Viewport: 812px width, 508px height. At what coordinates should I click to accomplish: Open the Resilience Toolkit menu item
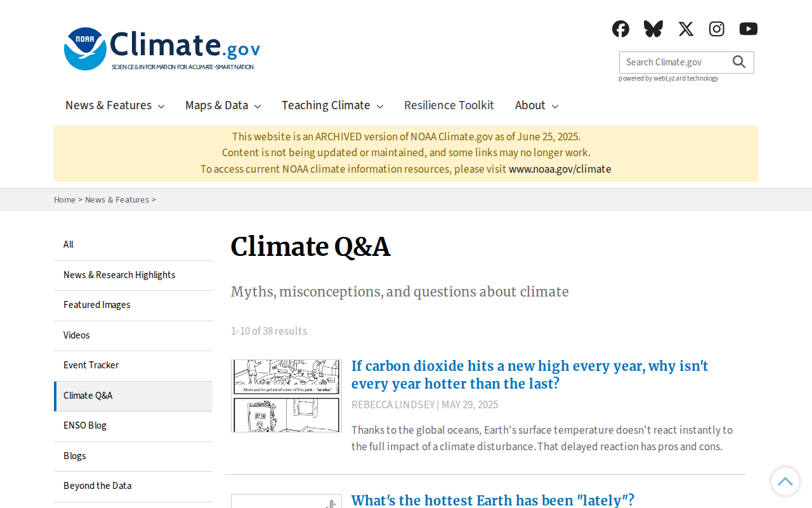click(x=449, y=105)
